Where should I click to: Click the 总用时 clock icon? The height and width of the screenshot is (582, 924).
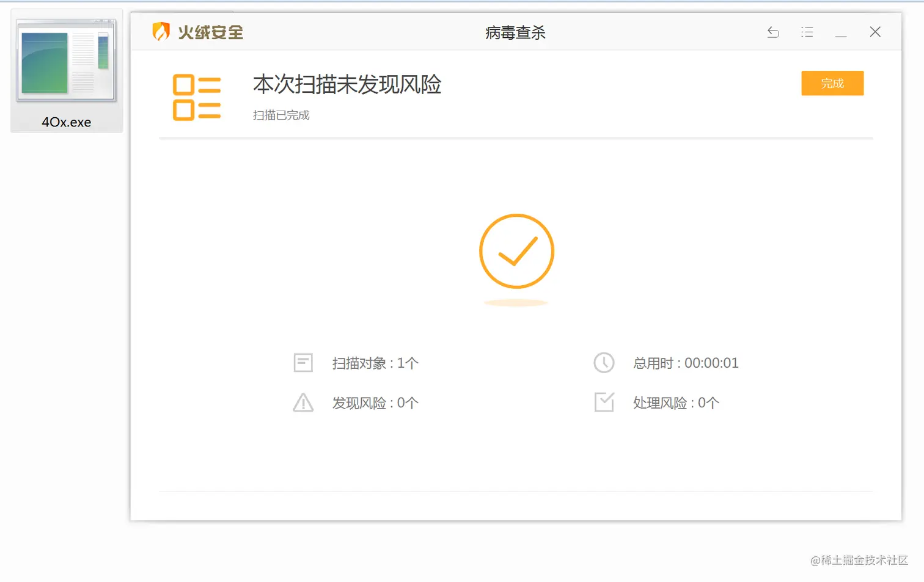(x=604, y=363)
